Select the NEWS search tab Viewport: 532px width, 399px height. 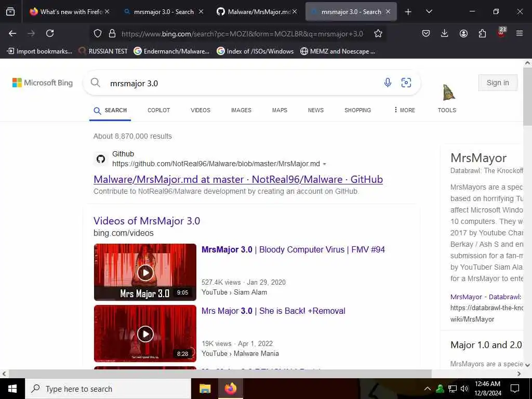pyautogui.click(x=316, y=110)
